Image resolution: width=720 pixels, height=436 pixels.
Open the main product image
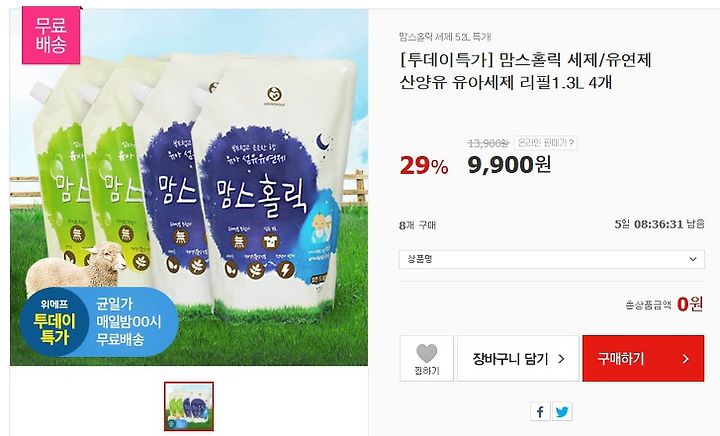(189, 187)
